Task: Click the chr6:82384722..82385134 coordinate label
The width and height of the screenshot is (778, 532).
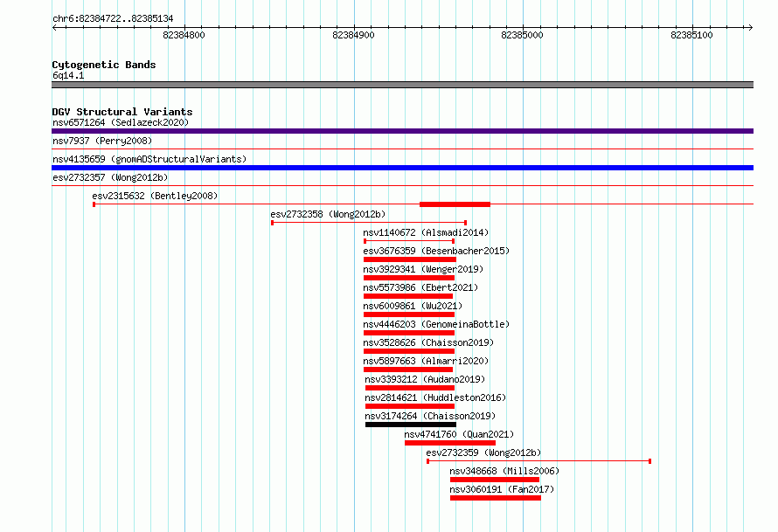Action: [113, 19]
